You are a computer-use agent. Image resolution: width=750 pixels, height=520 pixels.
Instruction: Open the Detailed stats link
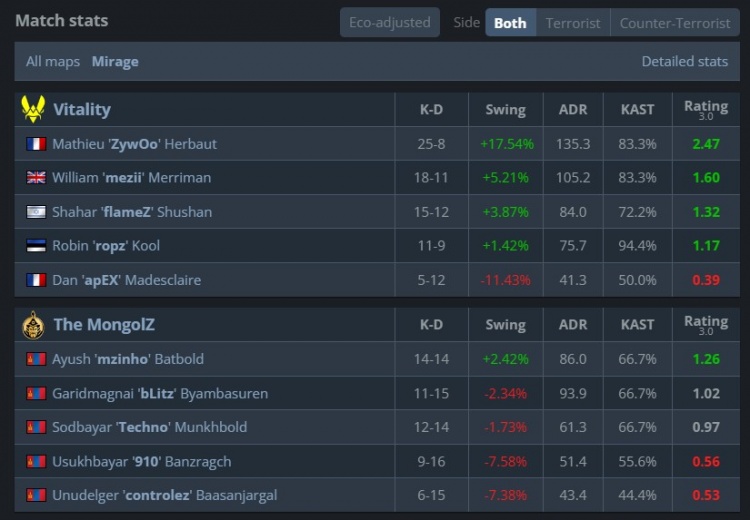click(x=684, y=61)
